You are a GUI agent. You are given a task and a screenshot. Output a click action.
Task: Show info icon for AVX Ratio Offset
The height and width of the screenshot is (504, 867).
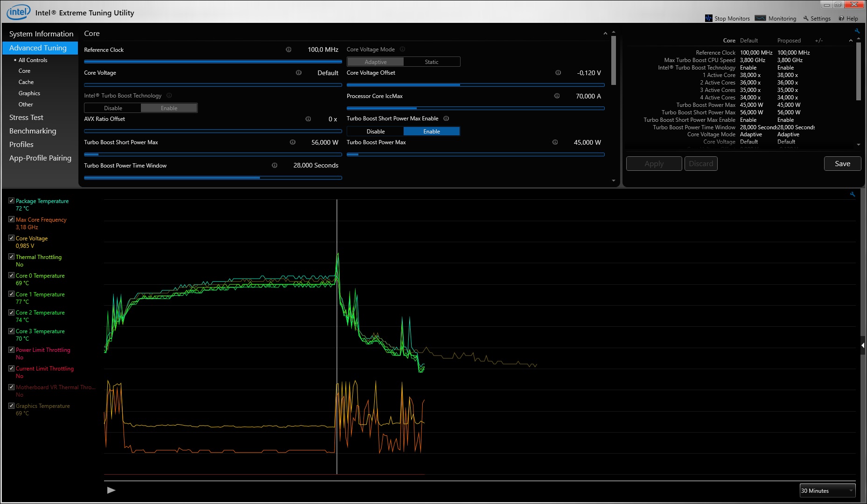[x=308, y=119]
